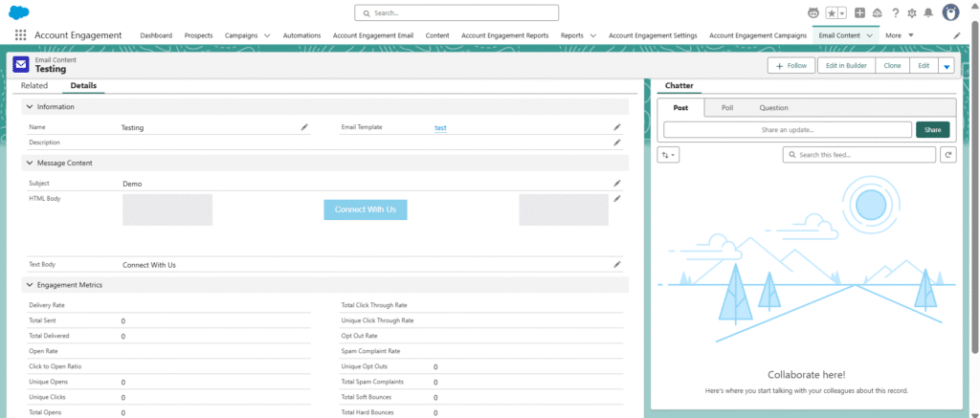This screenshot has height=418, width=980.
Task: Click the Clone button
Action: (x=893, y=66)
